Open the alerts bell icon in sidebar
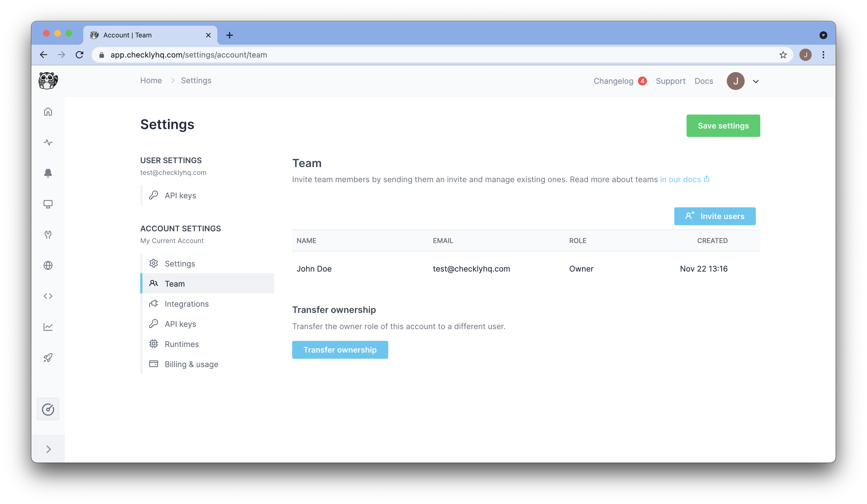Image resolution: width=867 pixels, height=504 pixels. point(48,173)
